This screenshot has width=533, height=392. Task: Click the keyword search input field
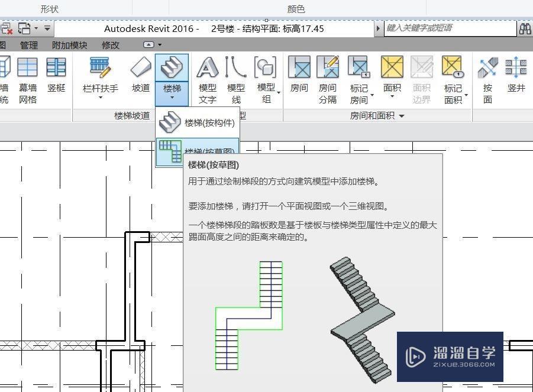[x=450, y=28]
